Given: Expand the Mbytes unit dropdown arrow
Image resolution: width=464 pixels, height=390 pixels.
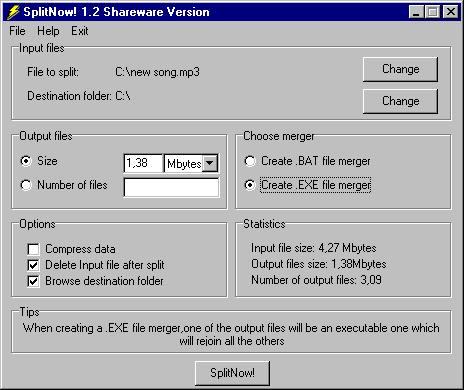Looking at the screenshot, I should click(210, 163).
